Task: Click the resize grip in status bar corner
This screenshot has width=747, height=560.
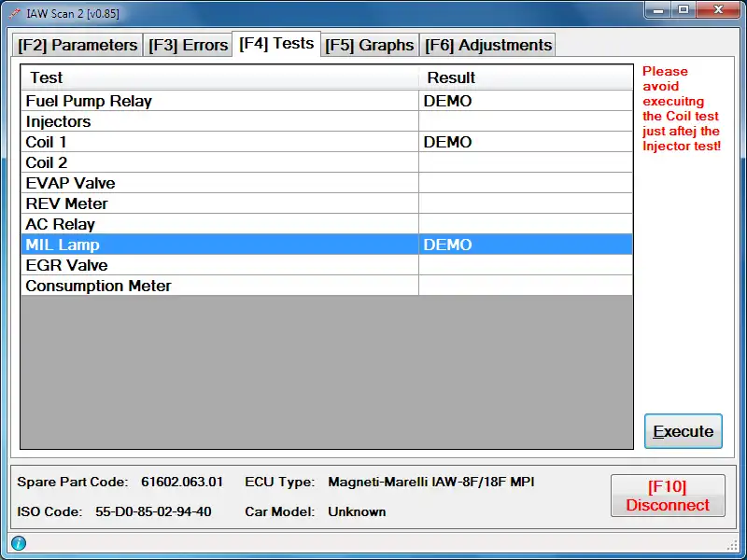Action: 732,544
